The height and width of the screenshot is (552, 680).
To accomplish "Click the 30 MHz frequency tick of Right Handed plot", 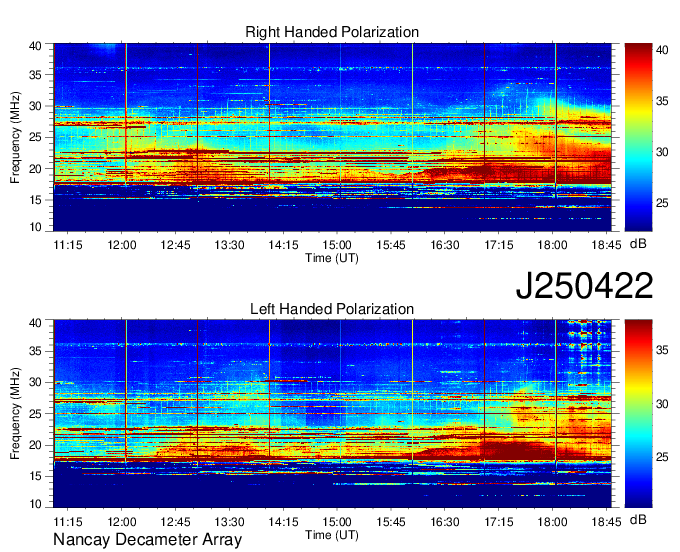I will click(35, 106).
